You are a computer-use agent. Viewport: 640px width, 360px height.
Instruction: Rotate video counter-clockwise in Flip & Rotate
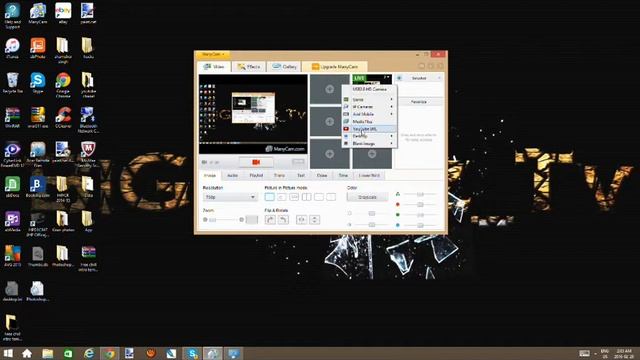coord(283,220)
